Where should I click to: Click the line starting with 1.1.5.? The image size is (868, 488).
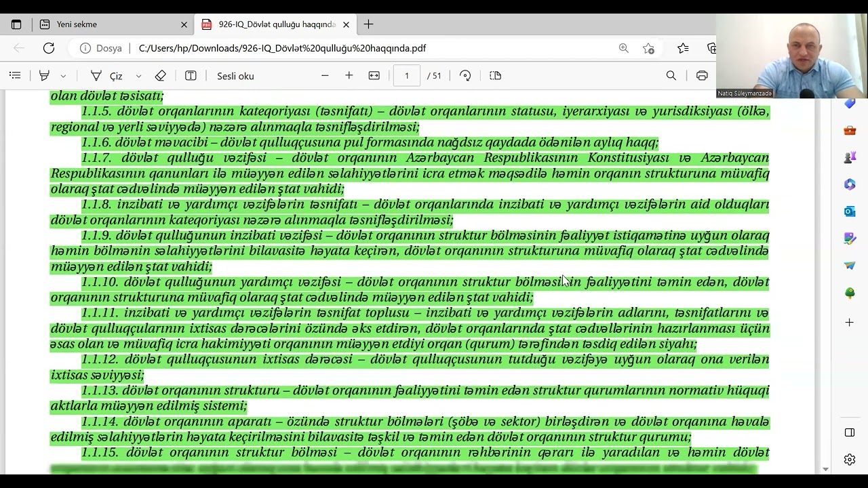click(426, 112)
